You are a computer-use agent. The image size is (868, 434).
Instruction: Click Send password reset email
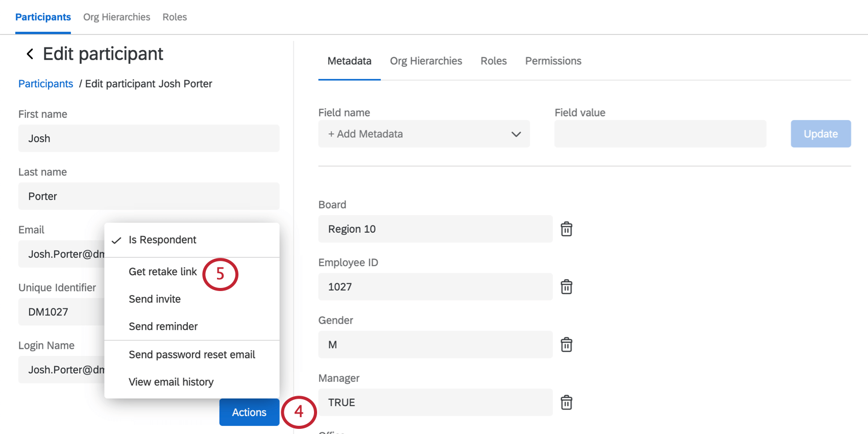(191, 354)
